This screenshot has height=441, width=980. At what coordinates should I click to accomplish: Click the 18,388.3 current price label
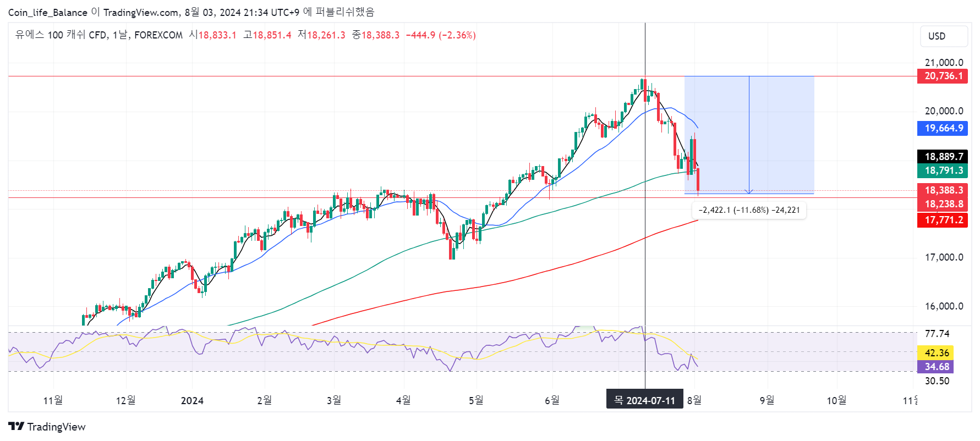click(x=943, y=190)
